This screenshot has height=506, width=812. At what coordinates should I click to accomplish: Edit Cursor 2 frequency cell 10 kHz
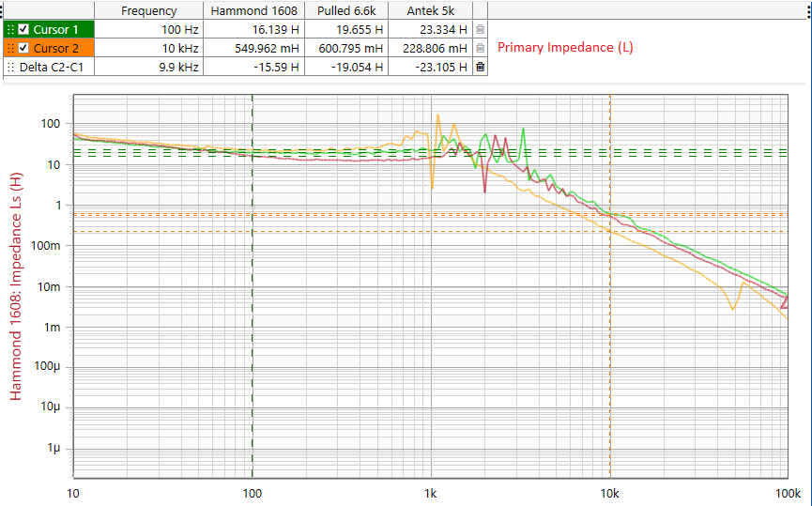pos(148,48)
